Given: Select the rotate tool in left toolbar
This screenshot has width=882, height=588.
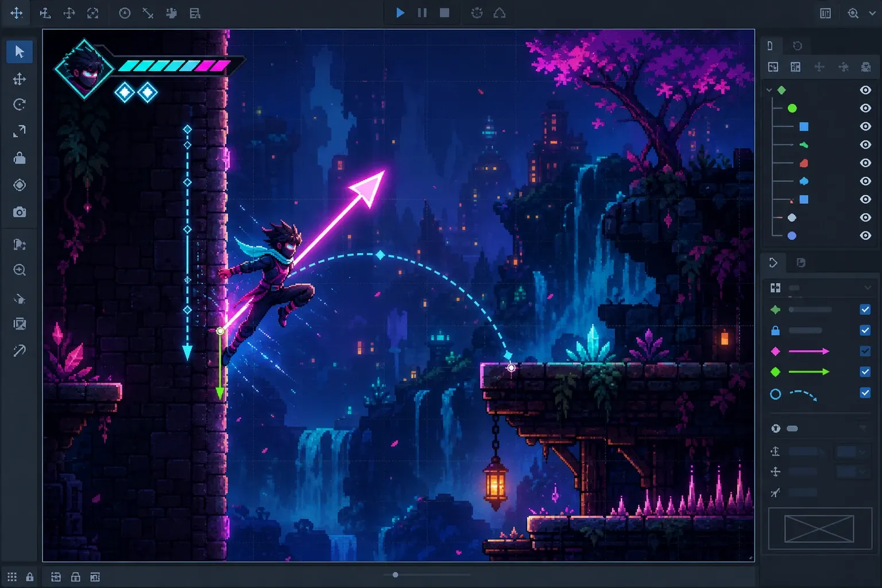Looking at the screenshot, I should (x=20, y=105).
